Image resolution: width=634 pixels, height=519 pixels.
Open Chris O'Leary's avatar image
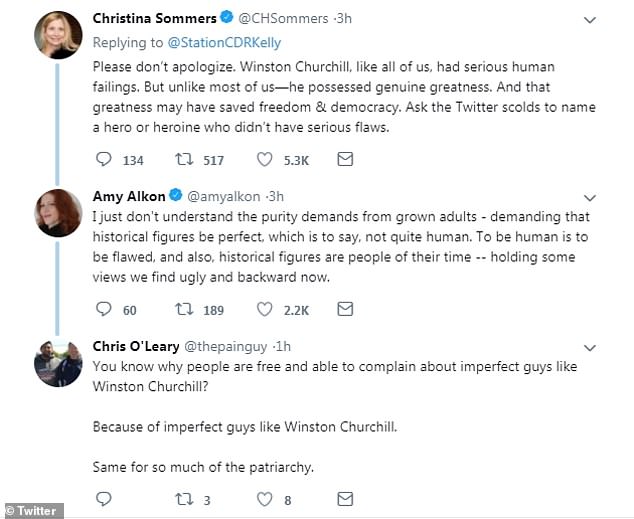point(58,364)
